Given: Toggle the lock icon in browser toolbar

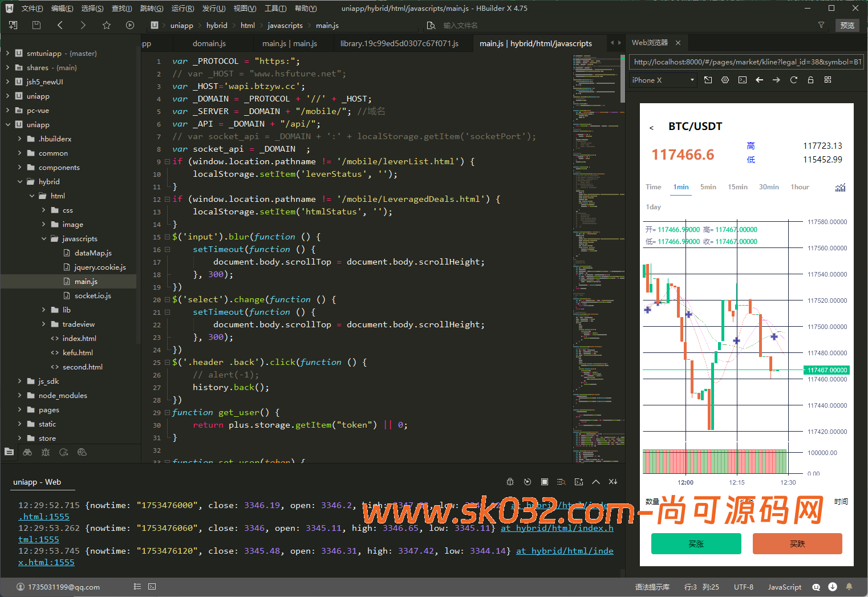Looking at the screenshot, I should 810,80.
